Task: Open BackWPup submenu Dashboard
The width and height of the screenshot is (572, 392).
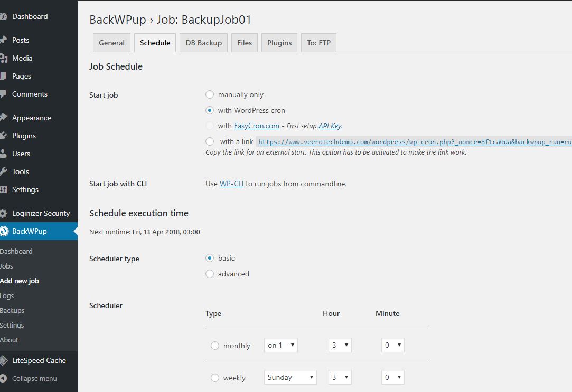Action: click(16, 251)
